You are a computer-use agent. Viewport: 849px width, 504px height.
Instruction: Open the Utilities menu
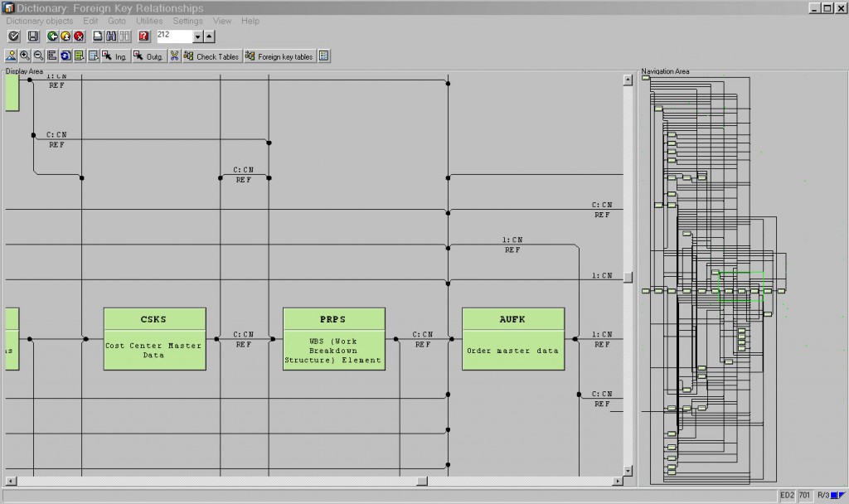(149, 21)
